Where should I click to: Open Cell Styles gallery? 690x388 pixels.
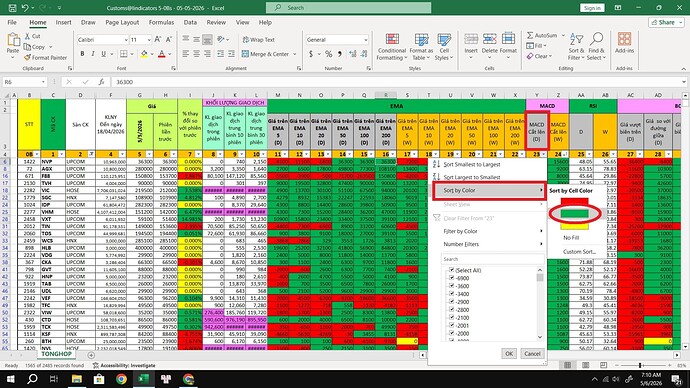[444, 47]
